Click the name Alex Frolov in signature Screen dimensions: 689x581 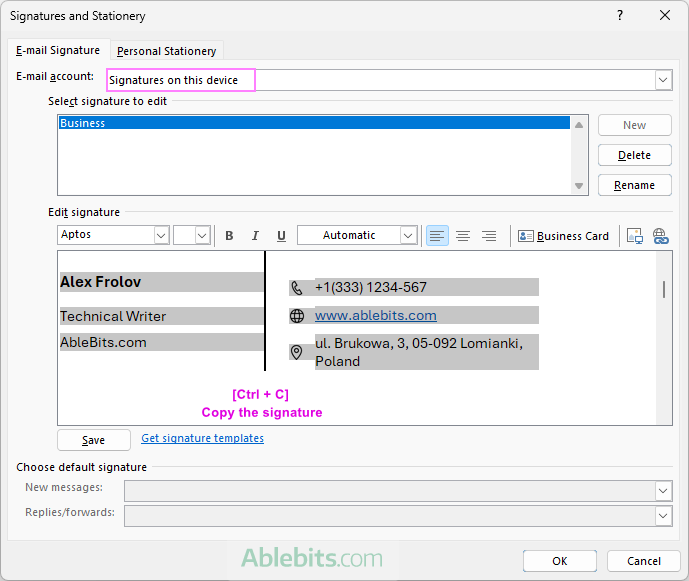click(101, 282)
